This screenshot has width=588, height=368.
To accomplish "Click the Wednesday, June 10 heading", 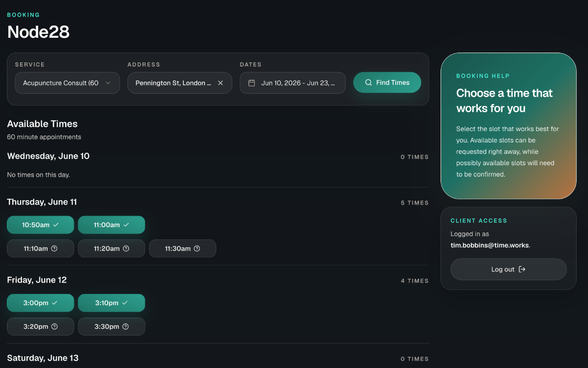I will [x=48, y=156].
